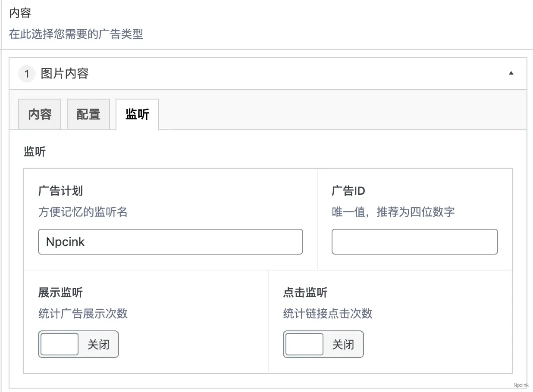Click the Npcink watermark in the corner
The height and width of the screenshot is (392, 533).
(x=521, y=386)
